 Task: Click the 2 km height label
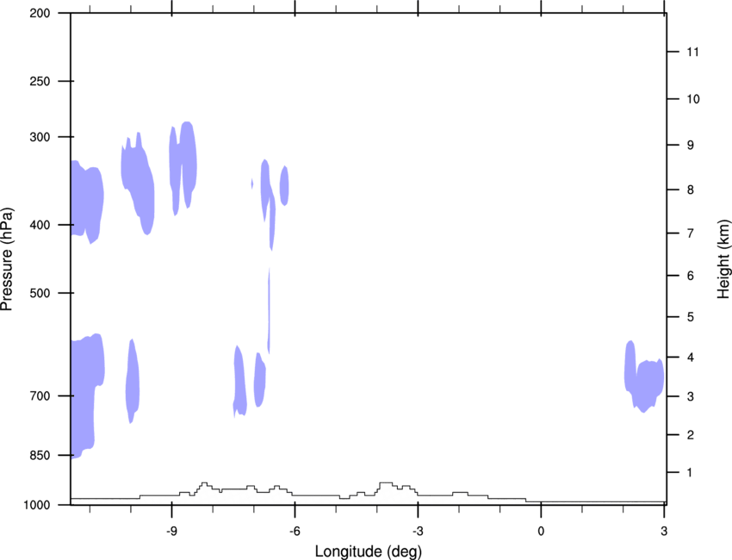coord(691,435)
